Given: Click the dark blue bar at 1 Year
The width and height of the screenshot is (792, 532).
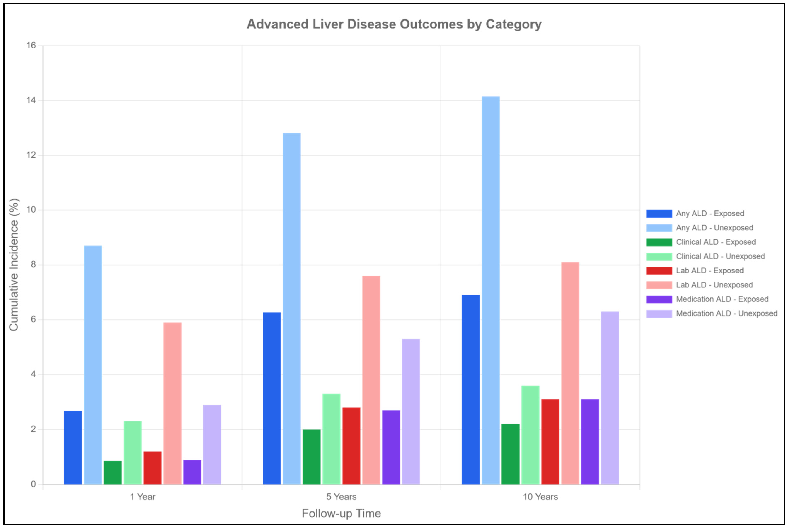Looking at the screenshot, I should pos(73,448).
